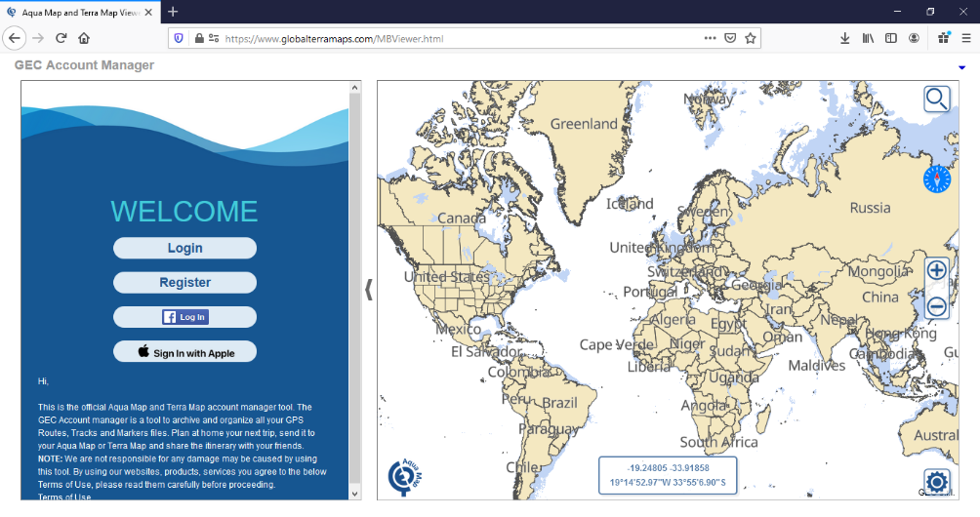Open the map search magnifier
980x517 pixels.
tap(936, 99)
